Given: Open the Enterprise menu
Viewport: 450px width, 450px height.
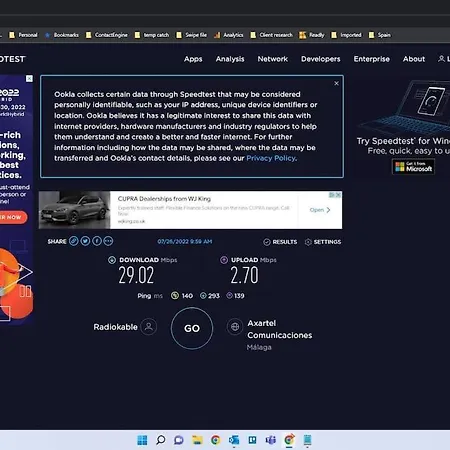Looking at the screenshot, I should 372,59.
